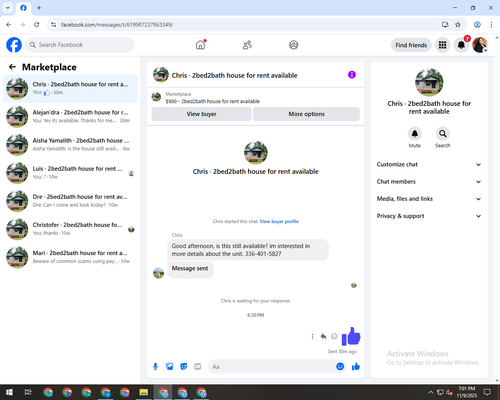Image resolution: width=500 pixels, height=400 pixels.
Task: Click the More options button
Action: click(x=306, y=114)
